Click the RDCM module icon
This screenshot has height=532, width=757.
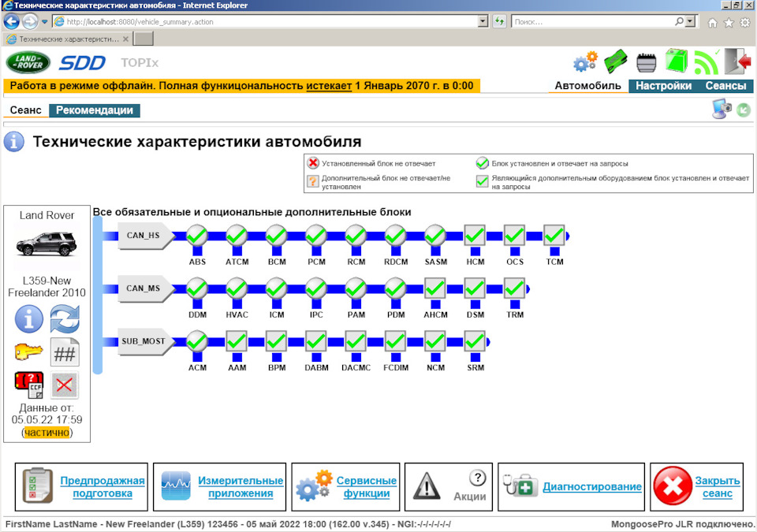click(396, 236)
